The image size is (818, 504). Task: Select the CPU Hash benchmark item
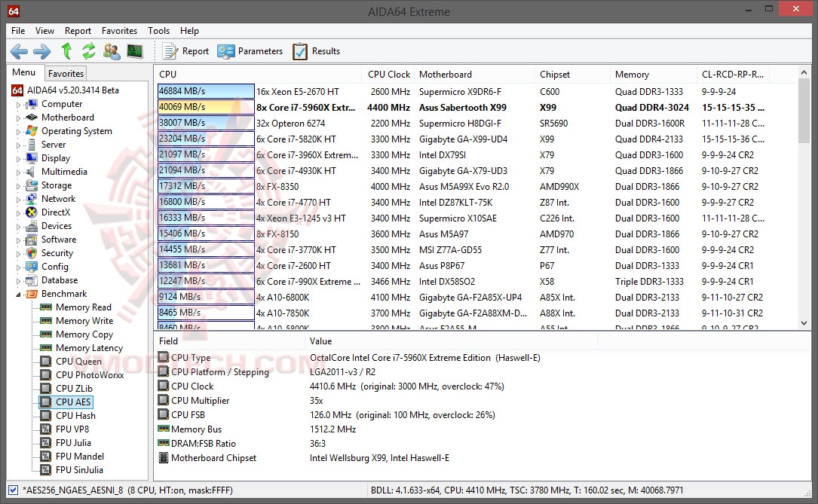click(75, 415)
